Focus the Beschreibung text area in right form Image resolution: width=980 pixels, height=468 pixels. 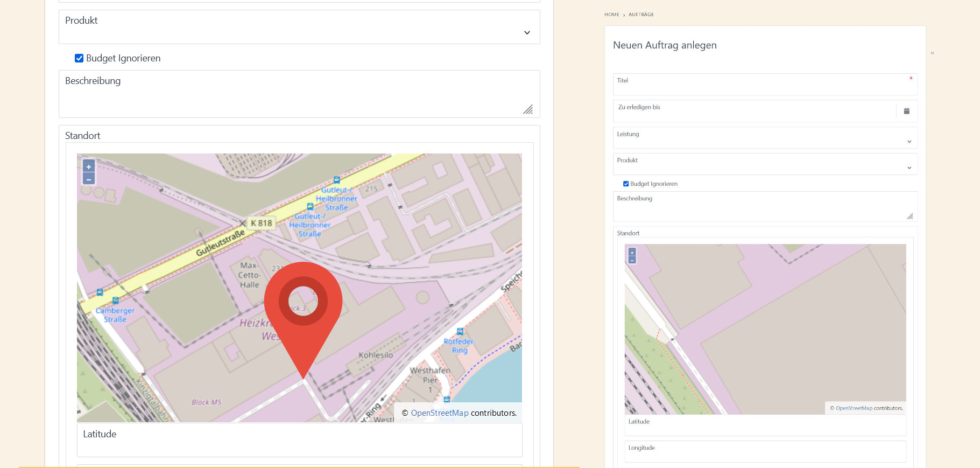[765, 206]
